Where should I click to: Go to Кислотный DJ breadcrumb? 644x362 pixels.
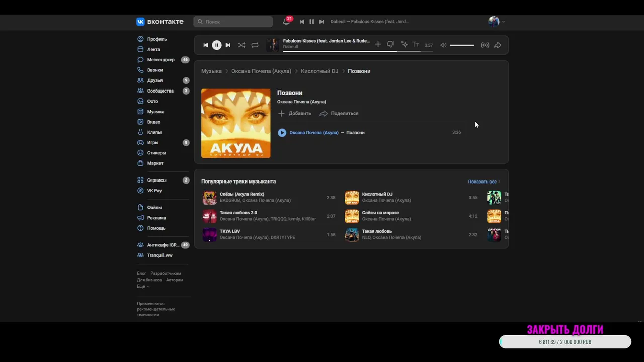(x=319, y=71)
